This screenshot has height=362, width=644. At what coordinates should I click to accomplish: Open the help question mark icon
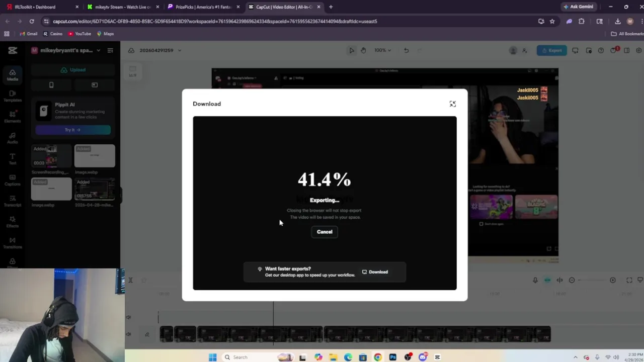click(601, 50)
